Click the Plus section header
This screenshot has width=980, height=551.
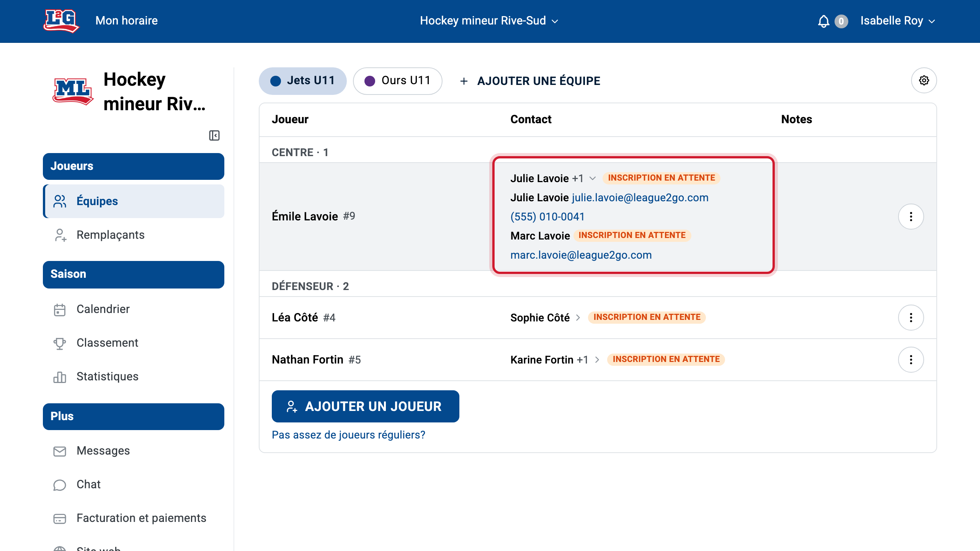point(133,417)
